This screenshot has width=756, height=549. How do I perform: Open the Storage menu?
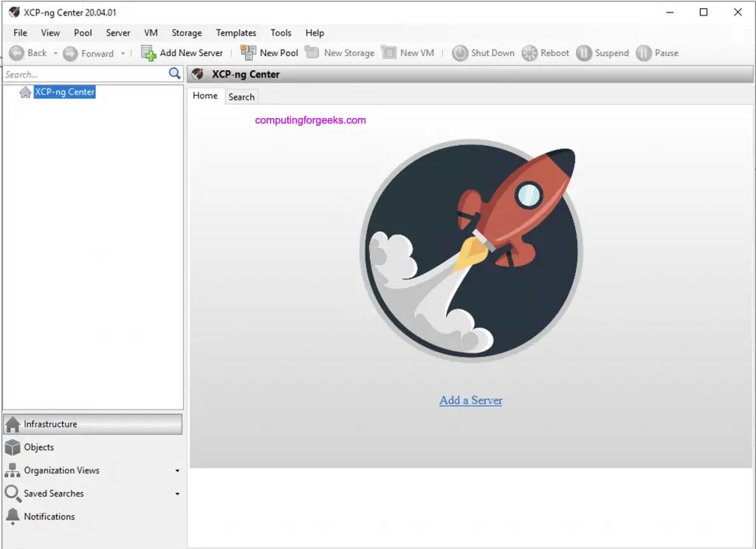point(187,32)
